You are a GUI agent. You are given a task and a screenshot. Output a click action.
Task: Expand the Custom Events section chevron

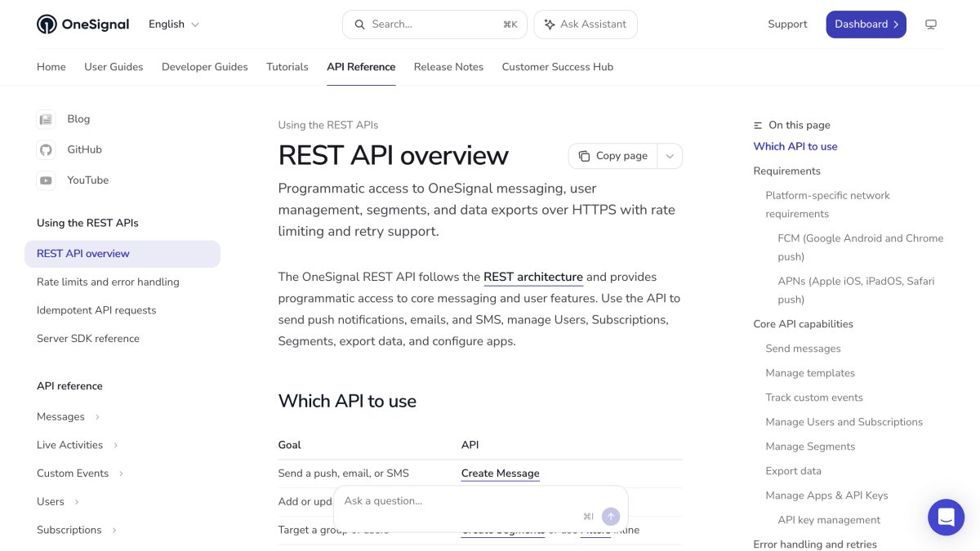(x=121, y=473)
